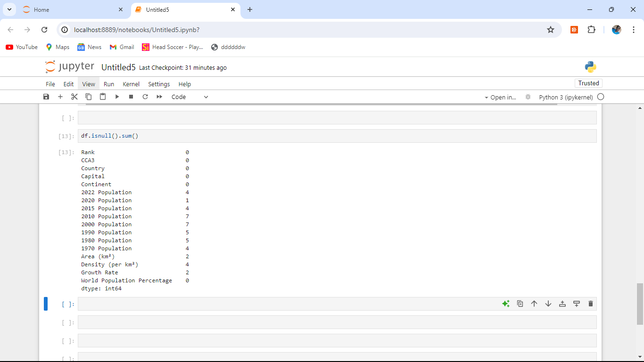The height and width of the screenshot is (362, 644).
Task: Open the ddddddw bookmark
Action: 228,47
